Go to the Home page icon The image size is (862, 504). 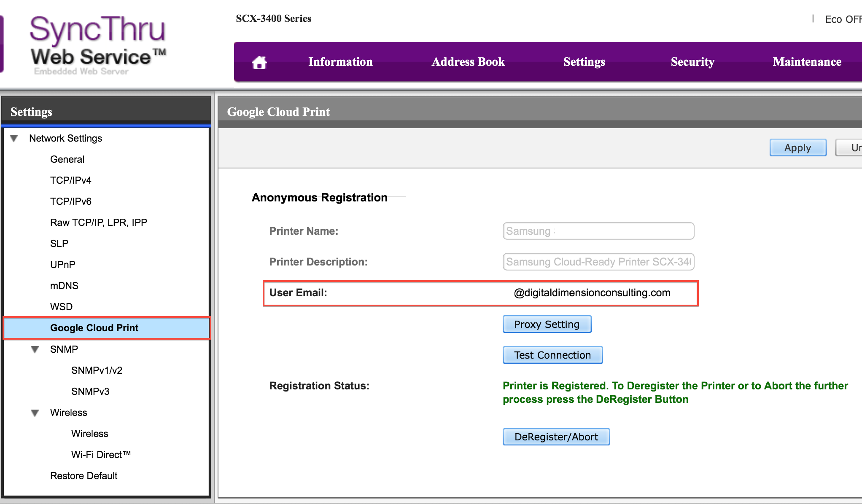tap(259, 62)
